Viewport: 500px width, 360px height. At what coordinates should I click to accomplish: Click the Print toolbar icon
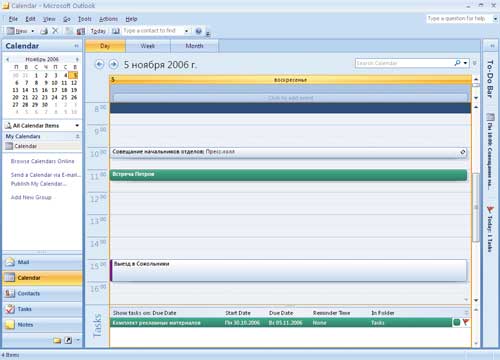coord(44,31)
